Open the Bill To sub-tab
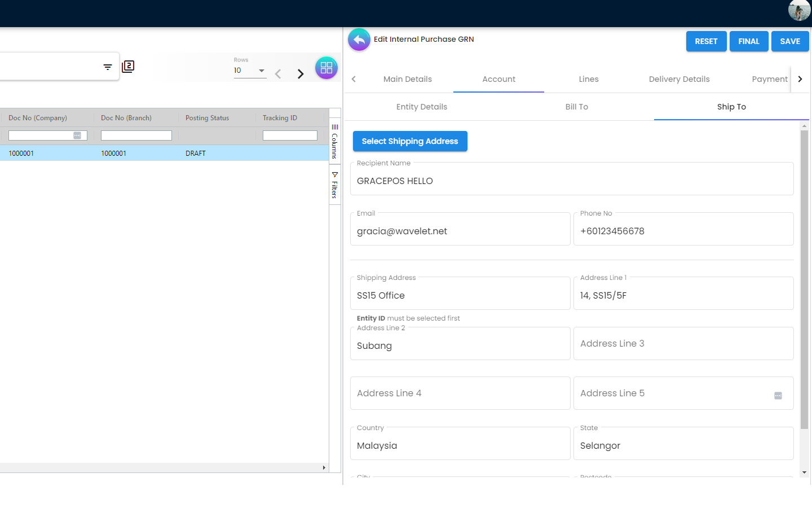Viewport: 812px width, 508px height. [576, 107]
